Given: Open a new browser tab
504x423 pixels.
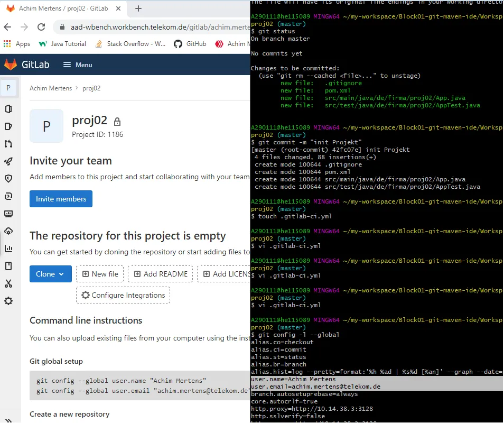Looking at the screenshot, I should coord(138,8).
